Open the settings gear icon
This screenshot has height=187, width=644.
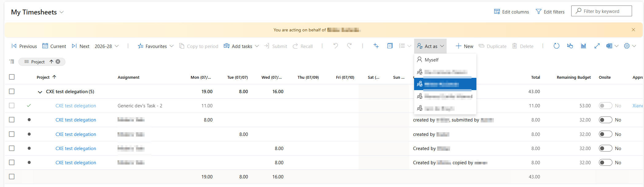click(627, 46)
